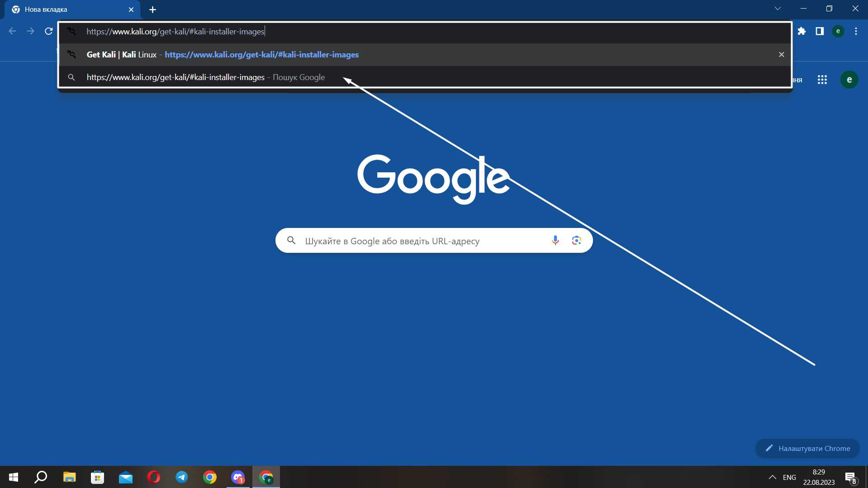Toggle the Chrome side panel
The height and width of the screenshot is (488, 868).
coord(820,31)
